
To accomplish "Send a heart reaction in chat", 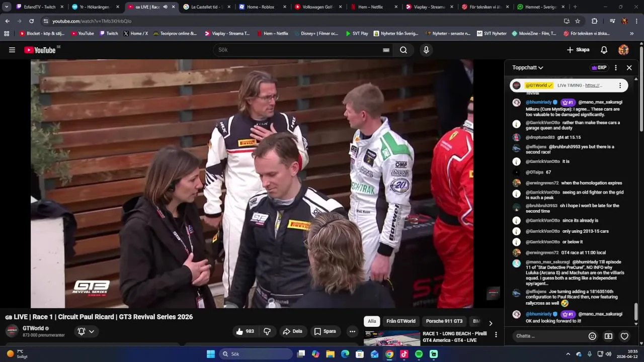I will (624, 336).
